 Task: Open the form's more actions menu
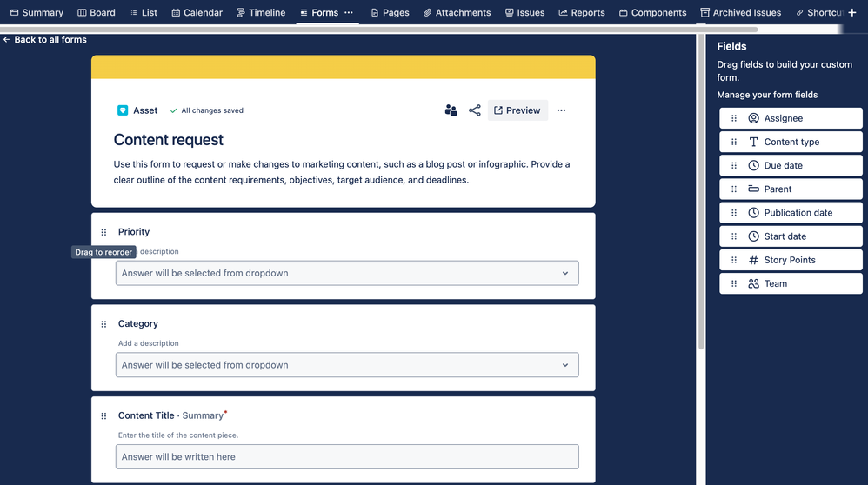click(561, 110)
